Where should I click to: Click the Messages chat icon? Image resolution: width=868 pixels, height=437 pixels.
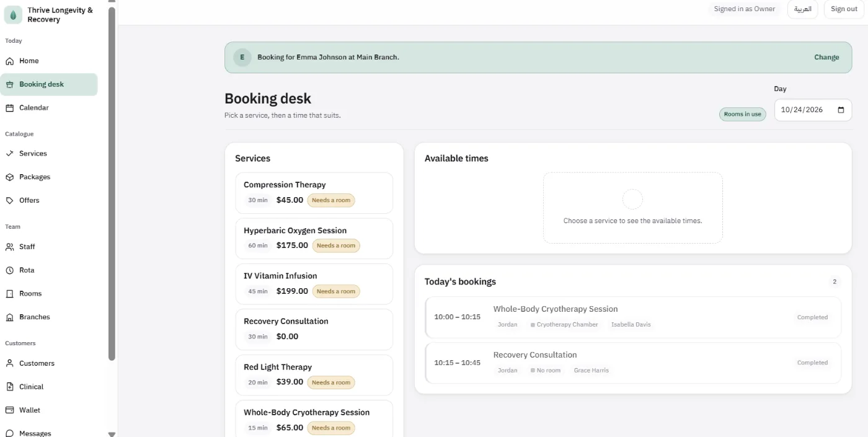pyautogui.click(x=9, y=433)
